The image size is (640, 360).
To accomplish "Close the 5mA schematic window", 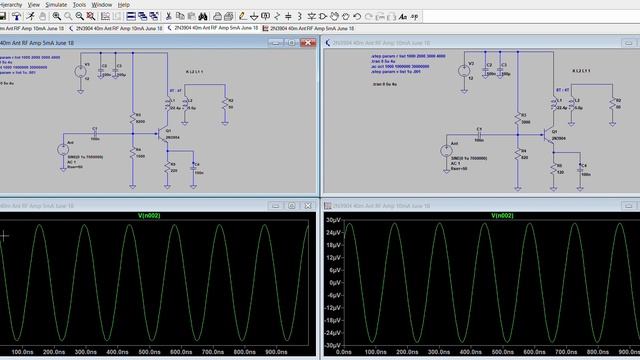I will tap(308, 42).
